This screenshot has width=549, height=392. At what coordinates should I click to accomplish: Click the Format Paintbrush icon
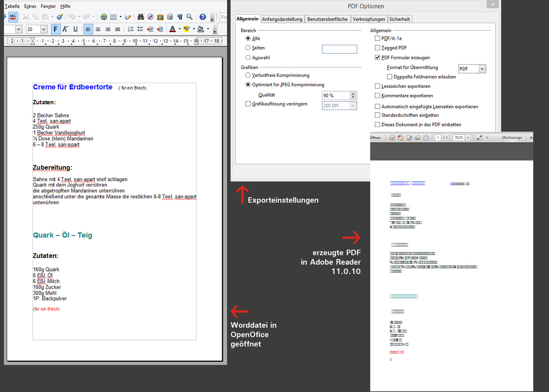60,17
